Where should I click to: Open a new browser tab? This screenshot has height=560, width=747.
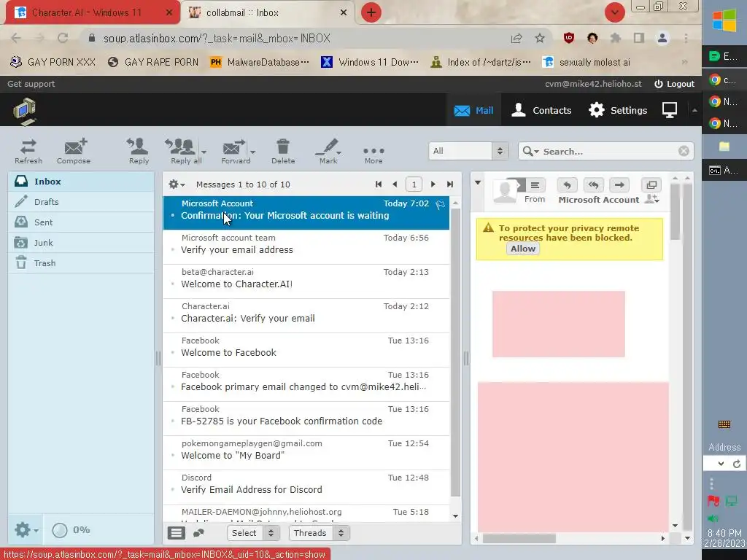tap(371, 12)
